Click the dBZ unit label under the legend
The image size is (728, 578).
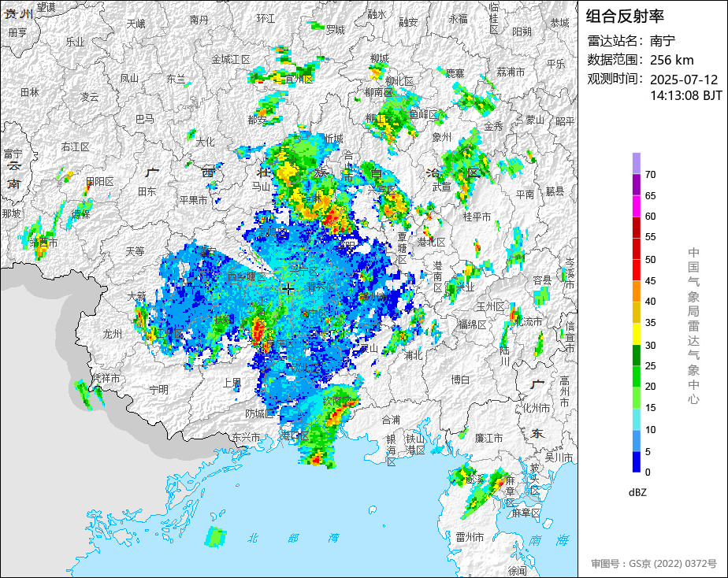coord(637,492)
